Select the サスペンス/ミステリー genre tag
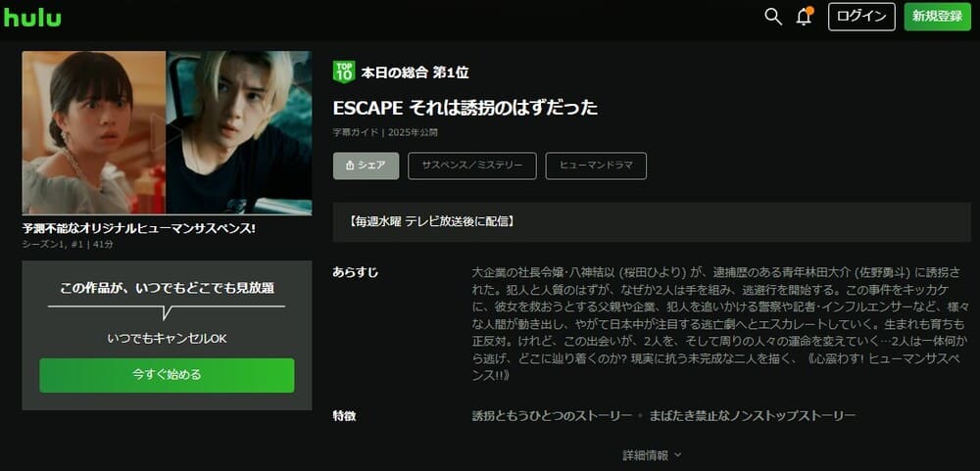Image resolution: width=980 pixels, height=471 pixels. tap(472, 165)
